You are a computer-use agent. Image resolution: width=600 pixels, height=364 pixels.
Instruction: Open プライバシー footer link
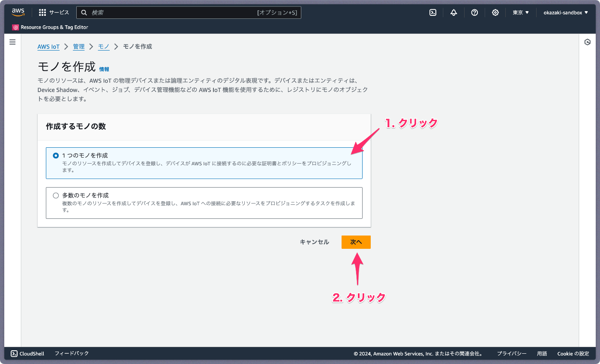[512, 354]
